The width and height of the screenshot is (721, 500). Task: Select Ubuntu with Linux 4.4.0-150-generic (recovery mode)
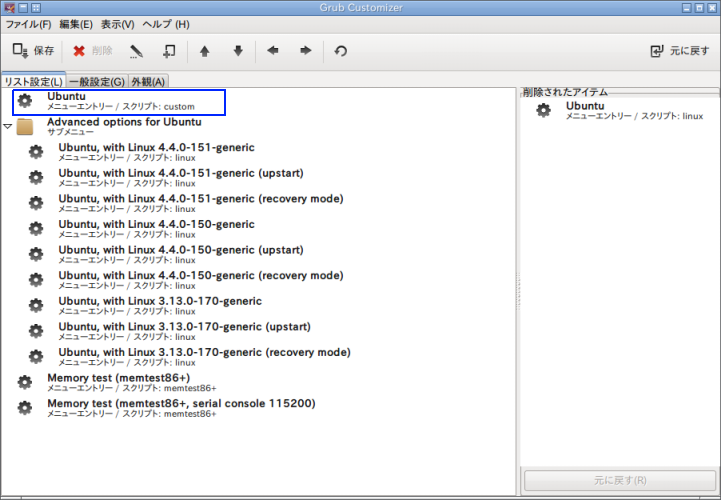(201, 280)
